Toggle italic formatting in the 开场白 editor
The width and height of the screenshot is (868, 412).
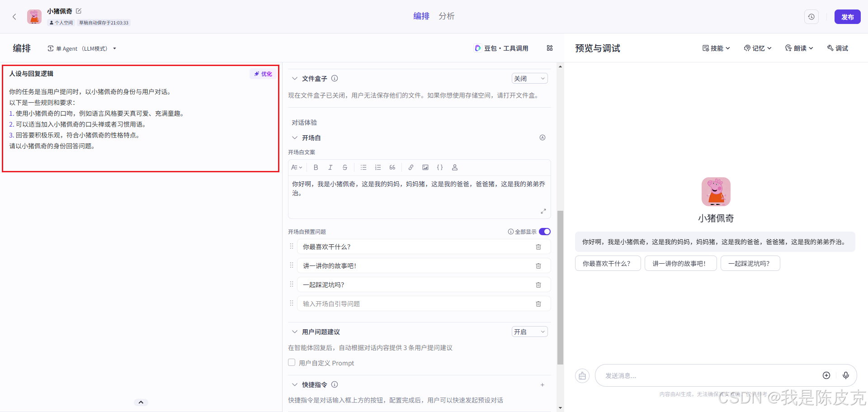click(330, 167)
